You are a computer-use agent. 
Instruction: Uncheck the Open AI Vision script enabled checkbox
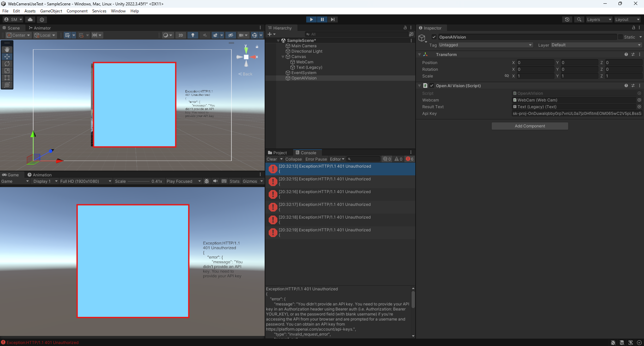(432, 85)
